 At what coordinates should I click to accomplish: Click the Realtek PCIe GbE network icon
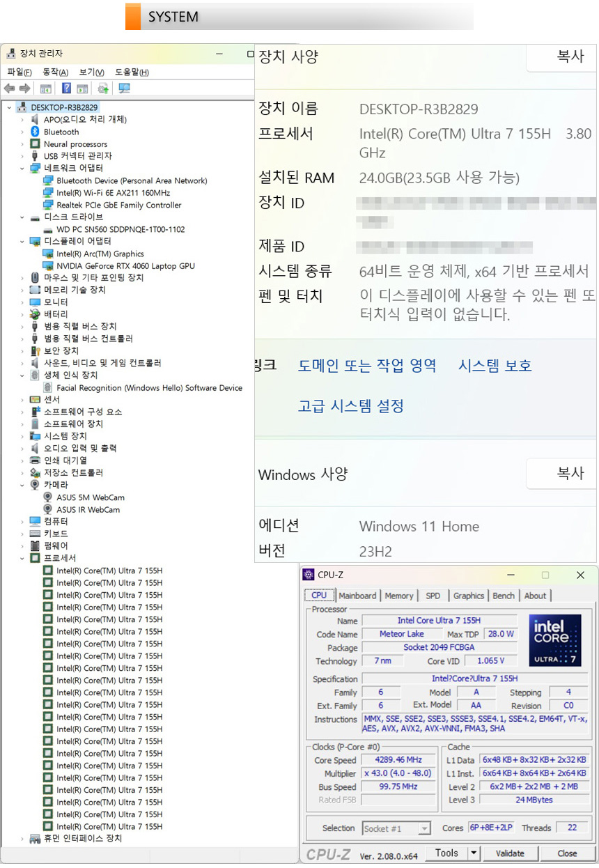pos(48,205)
